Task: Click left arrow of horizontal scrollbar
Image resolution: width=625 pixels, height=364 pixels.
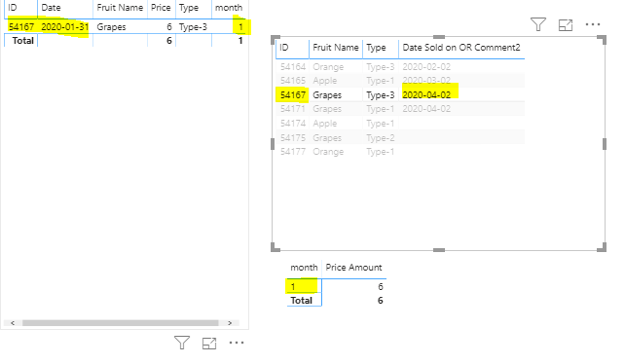Action: click(x=13, y=323)
